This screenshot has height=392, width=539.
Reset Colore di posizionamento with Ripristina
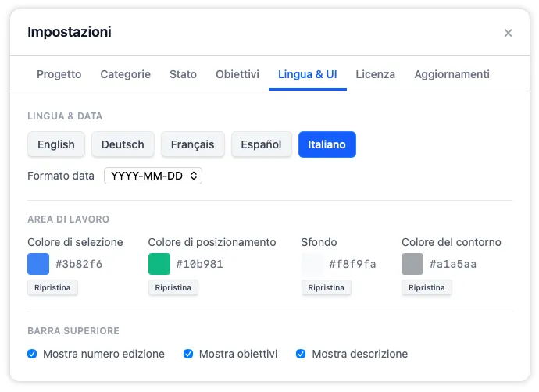click(x=173, y=287)
